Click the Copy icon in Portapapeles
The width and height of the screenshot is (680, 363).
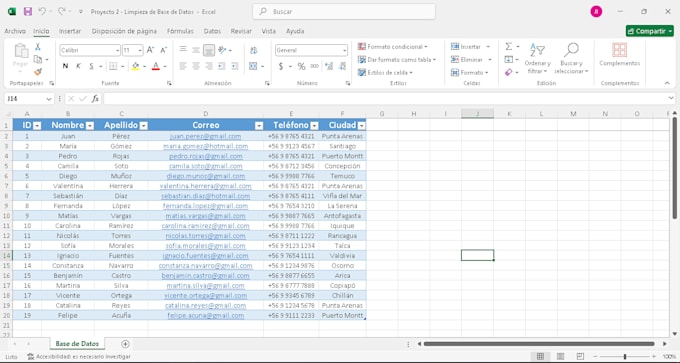coord(38,59)
